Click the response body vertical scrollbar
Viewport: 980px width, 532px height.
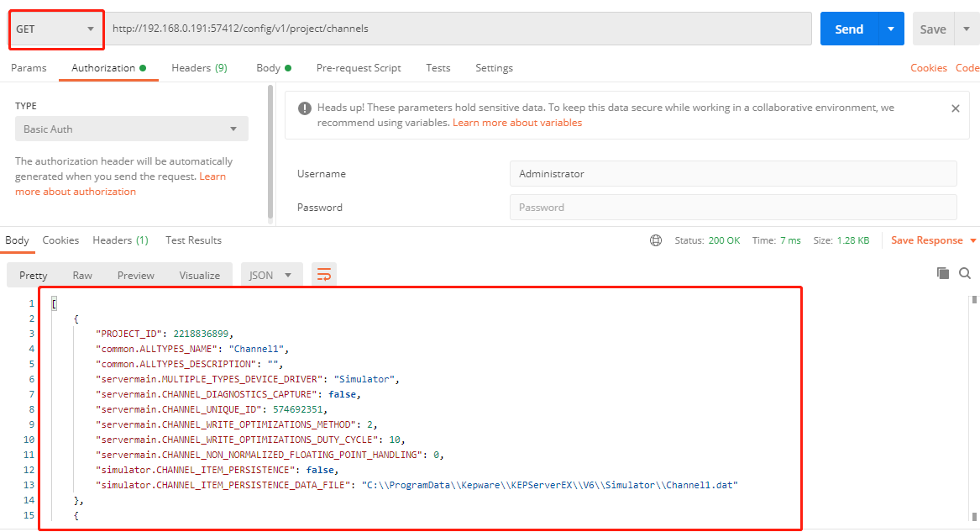pos(974,408)
